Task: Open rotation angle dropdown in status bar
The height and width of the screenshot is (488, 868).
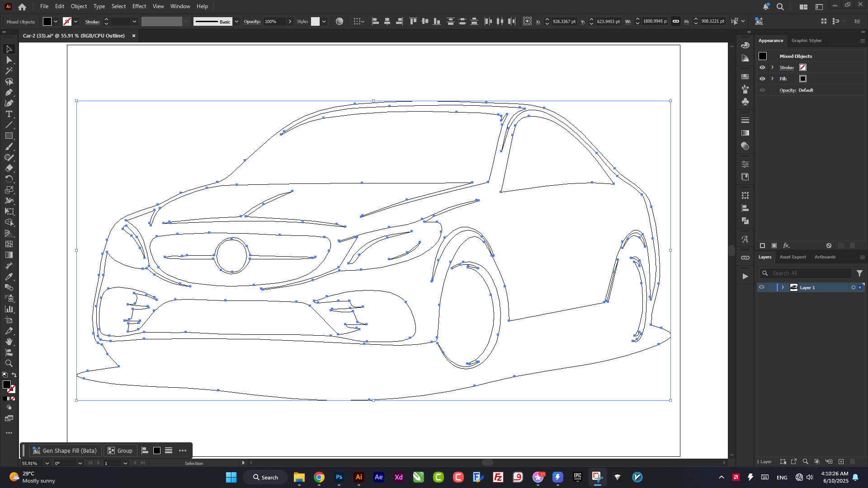Action: pyautogui.click(x=80, y=463)
